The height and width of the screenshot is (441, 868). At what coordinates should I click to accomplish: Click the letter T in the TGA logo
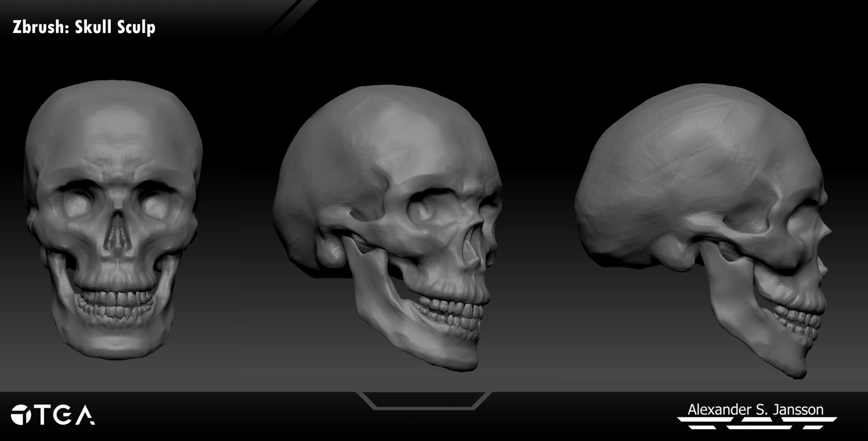coord(42,414)
